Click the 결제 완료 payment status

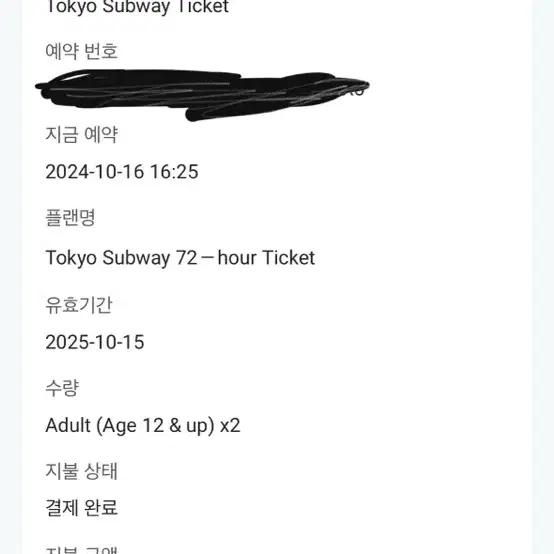click(x=81, y=508)
